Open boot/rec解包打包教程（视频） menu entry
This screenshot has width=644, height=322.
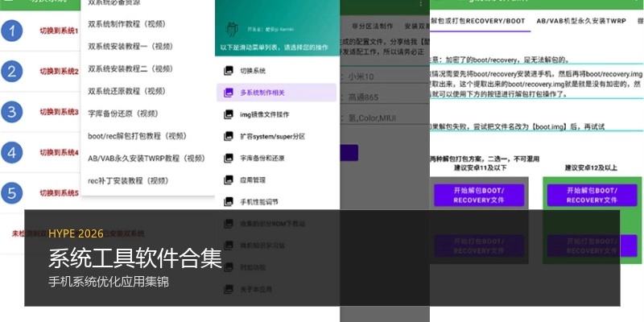137,136
